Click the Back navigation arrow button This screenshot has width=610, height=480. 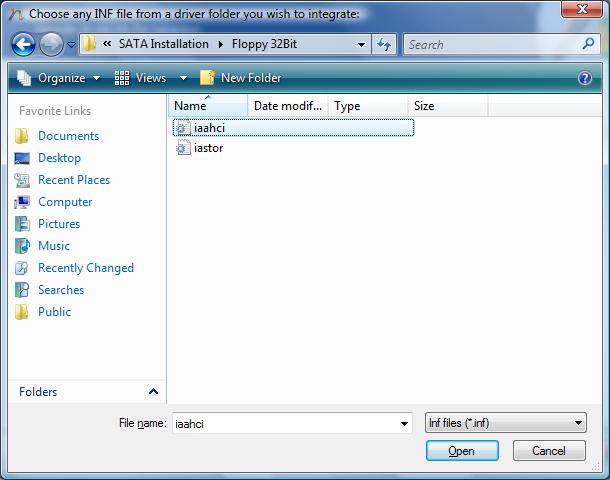[x=24, y=44]
